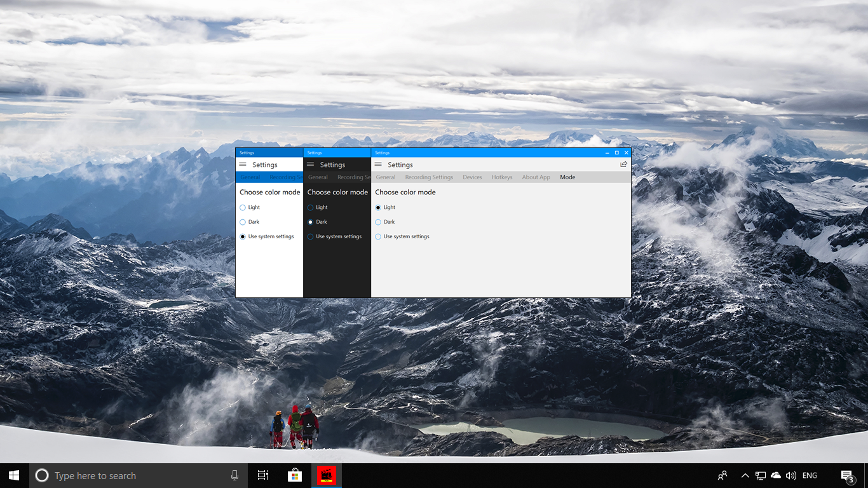Click the Share icon in the Settings window
The width and height of the screenshot is (868, 488).
[623, 164]
